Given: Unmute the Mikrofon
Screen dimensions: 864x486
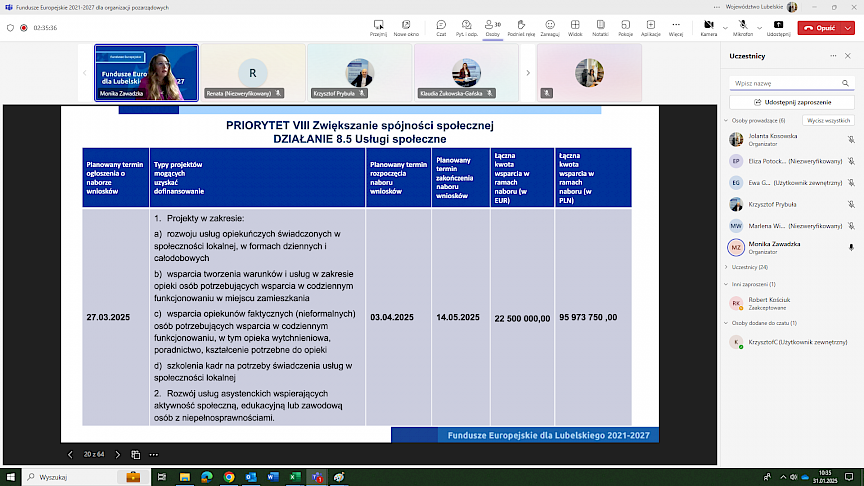Looking at the screenshot, I should 743,28.
